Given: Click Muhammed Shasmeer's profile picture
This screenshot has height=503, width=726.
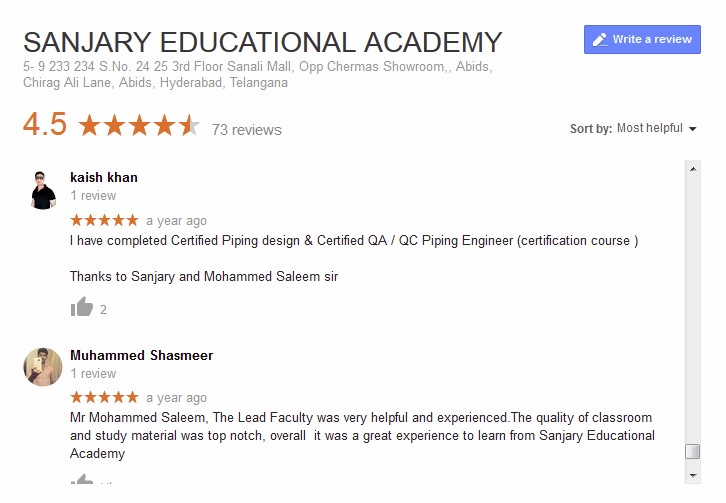Looking at the screenshot, I should click(x=43, y=367).
